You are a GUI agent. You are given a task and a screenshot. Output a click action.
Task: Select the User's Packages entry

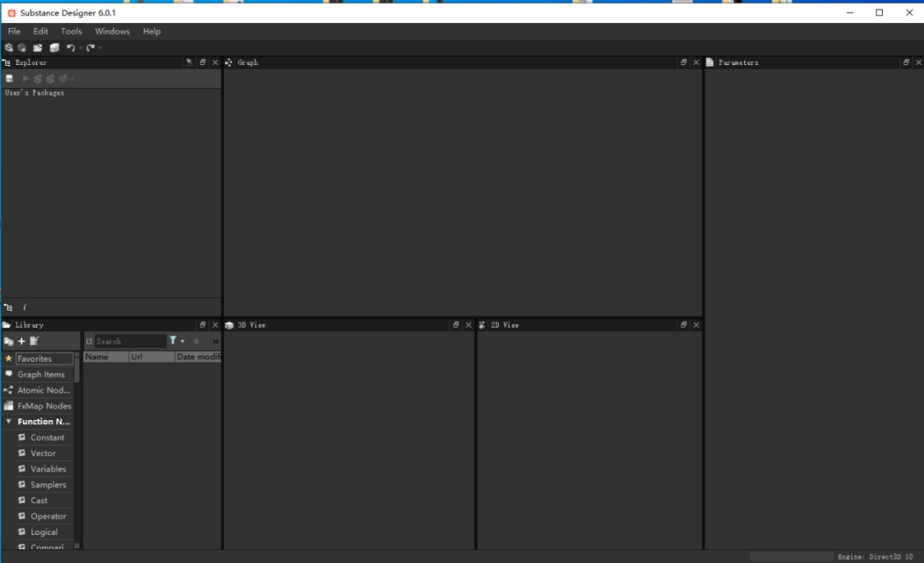pyautogui.click(x=35, y=93)
